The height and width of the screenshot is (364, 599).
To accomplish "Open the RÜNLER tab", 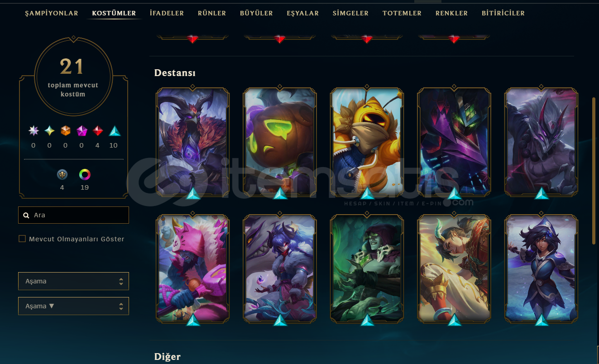I will coord(212,13).
